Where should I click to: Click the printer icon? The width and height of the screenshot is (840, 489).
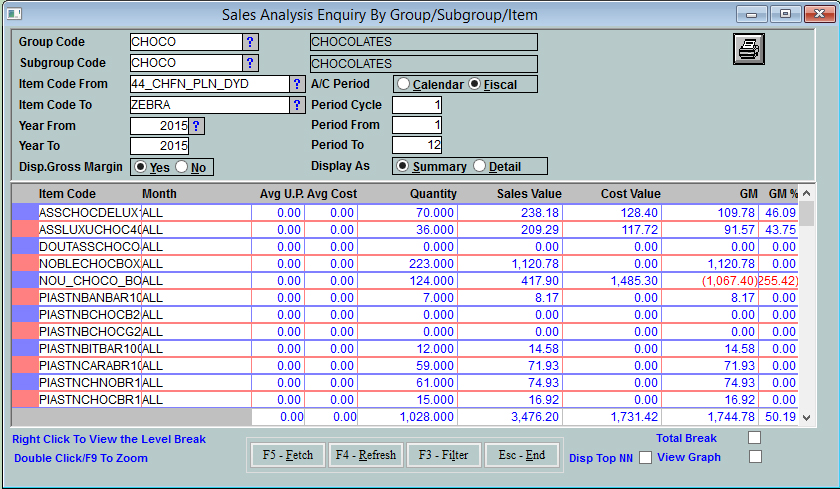click(x=748, y=47)
